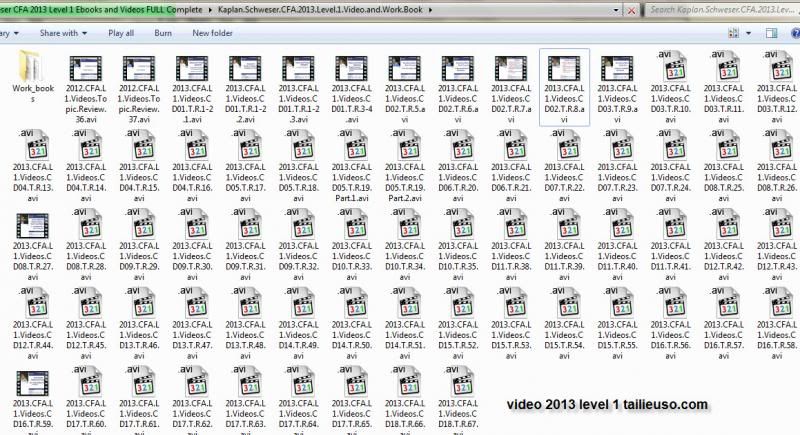The width and height of the screenshot is (800, 435).
Task: Select CD10.T.R.33.avi file icon
Action: pos(352,224)
